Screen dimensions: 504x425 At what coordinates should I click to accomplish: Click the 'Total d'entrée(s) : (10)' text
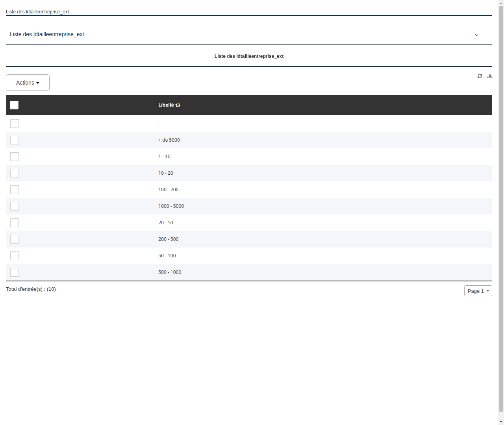(31, 289)
